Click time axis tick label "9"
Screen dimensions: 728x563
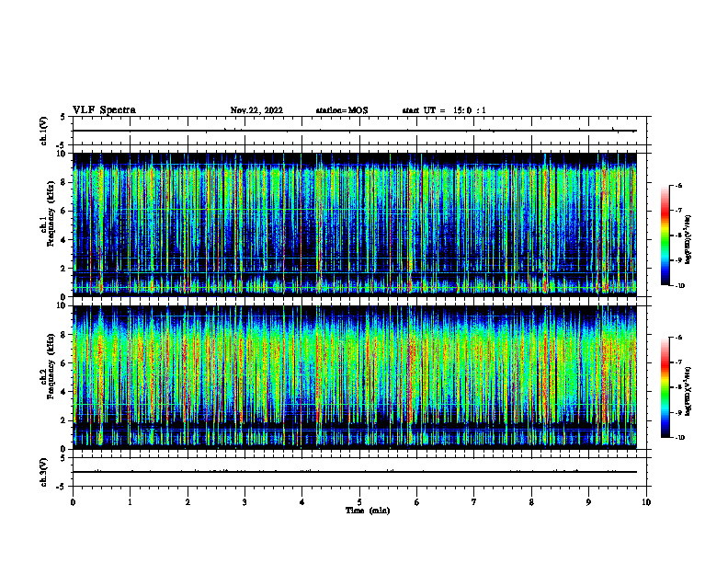point(588,502)
